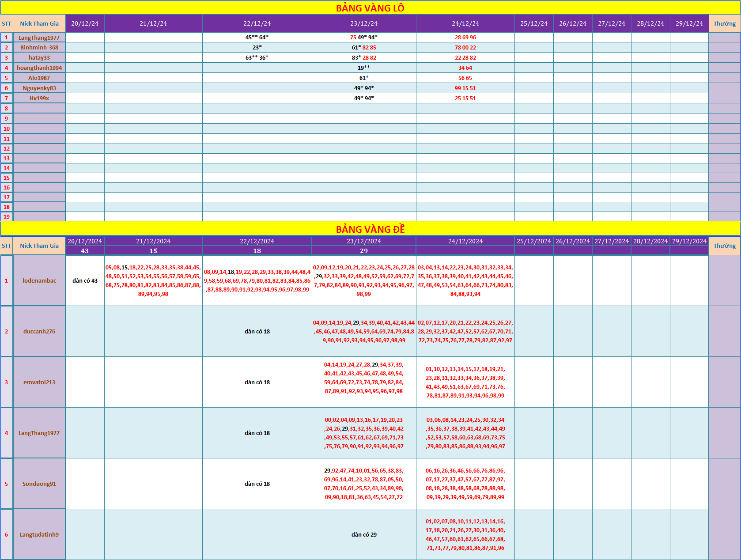Click the cell with 61* 82 85
Viewport: 741px width, 560px height.
tap(364, 47)
